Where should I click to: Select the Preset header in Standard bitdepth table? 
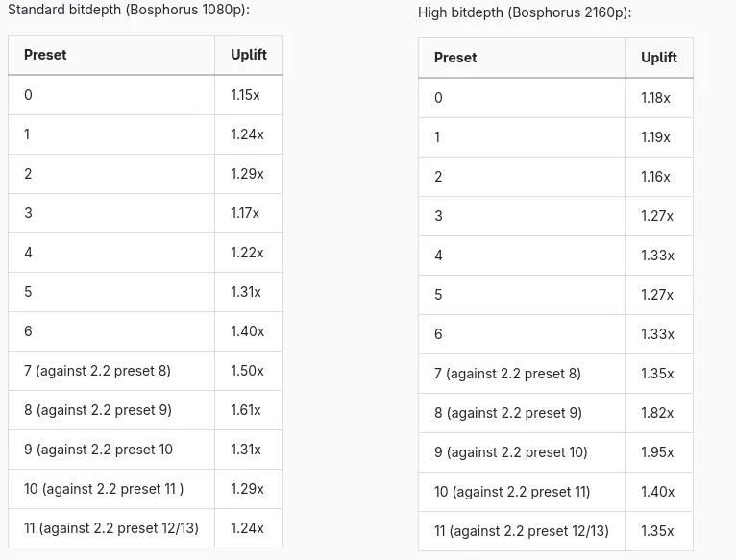(x=45, y=55)
